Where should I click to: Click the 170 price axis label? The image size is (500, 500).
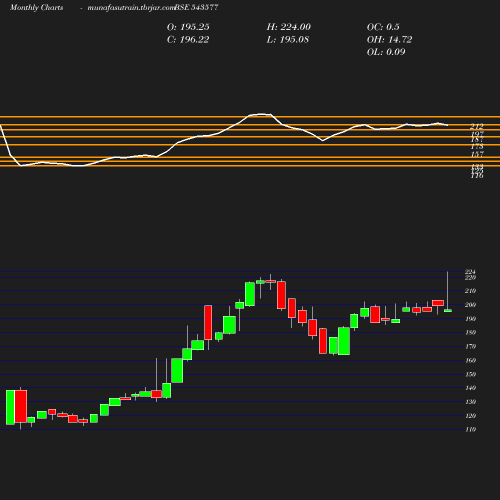(470, 346)
